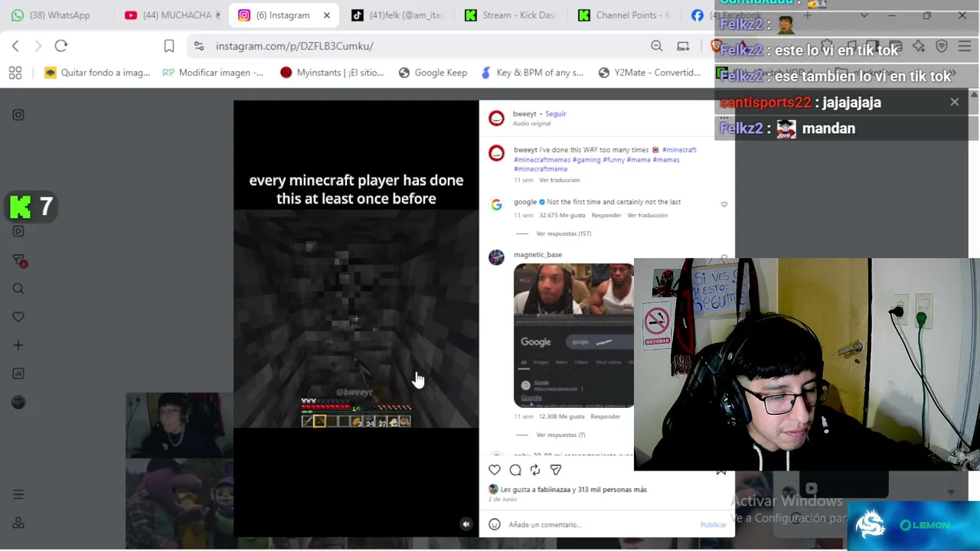Reload the Instagram page
Screen dimensions: 980x551
[x=61, y=46]
